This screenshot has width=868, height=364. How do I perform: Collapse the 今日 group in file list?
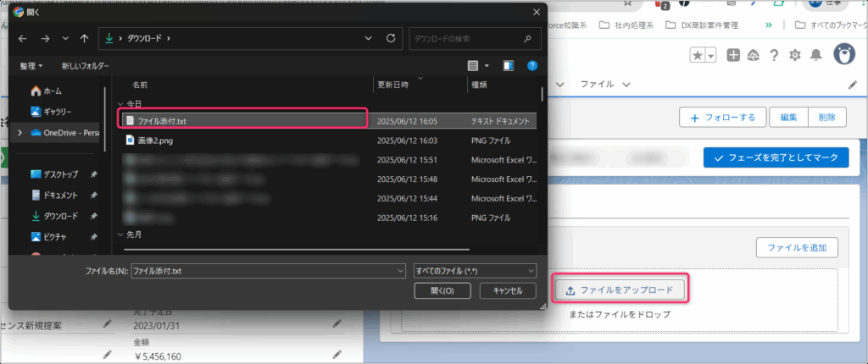[x=120, y=103]
